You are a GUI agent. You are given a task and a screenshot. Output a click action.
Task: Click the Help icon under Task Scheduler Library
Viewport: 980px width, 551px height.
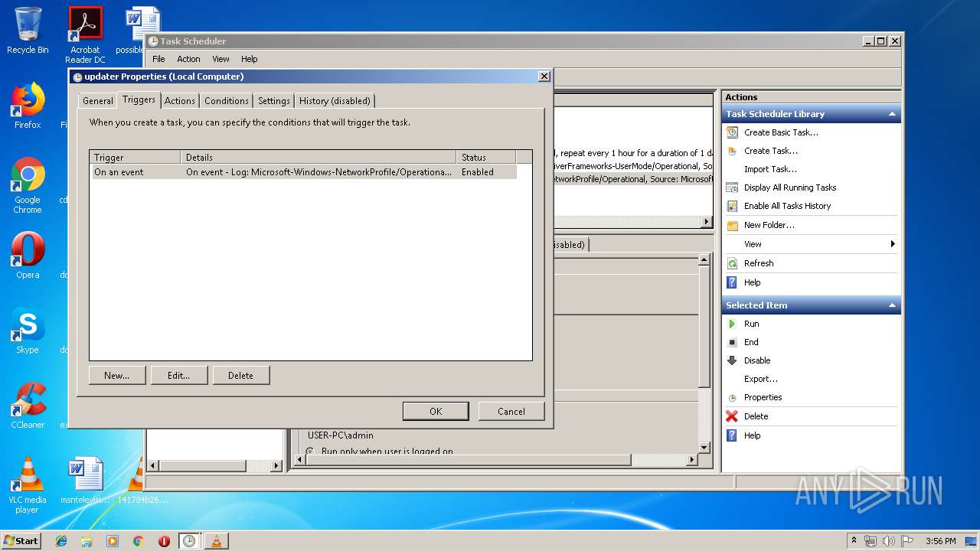732,282
